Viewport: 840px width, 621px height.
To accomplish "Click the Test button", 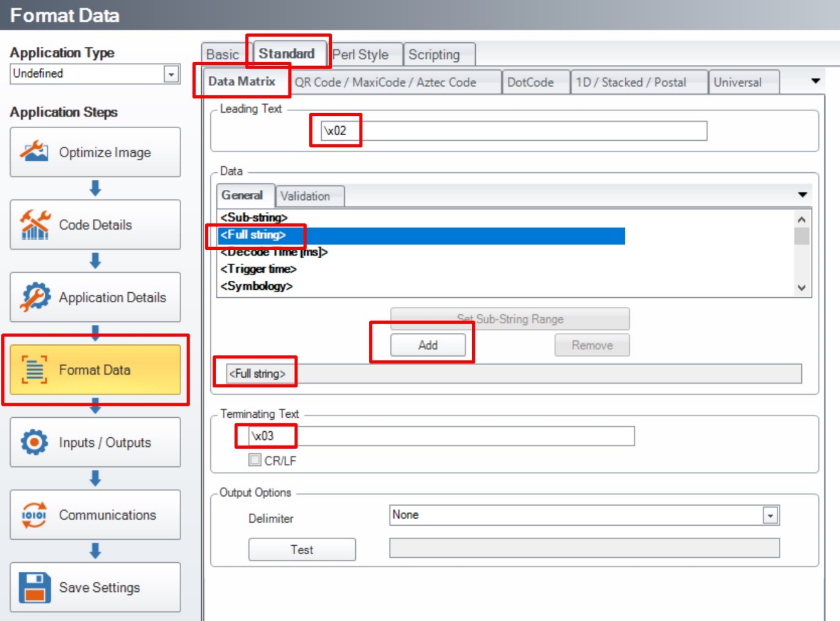I will coord(302,549).
